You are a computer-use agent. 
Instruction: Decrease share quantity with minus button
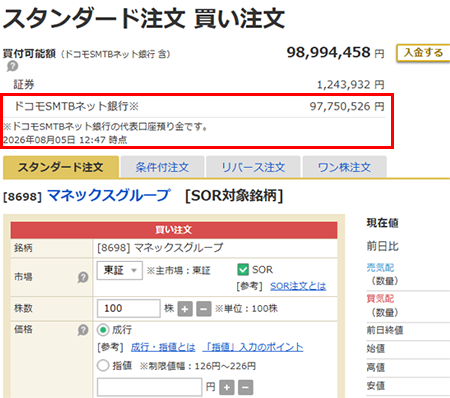pyautogui.click(x=204, y=309)
